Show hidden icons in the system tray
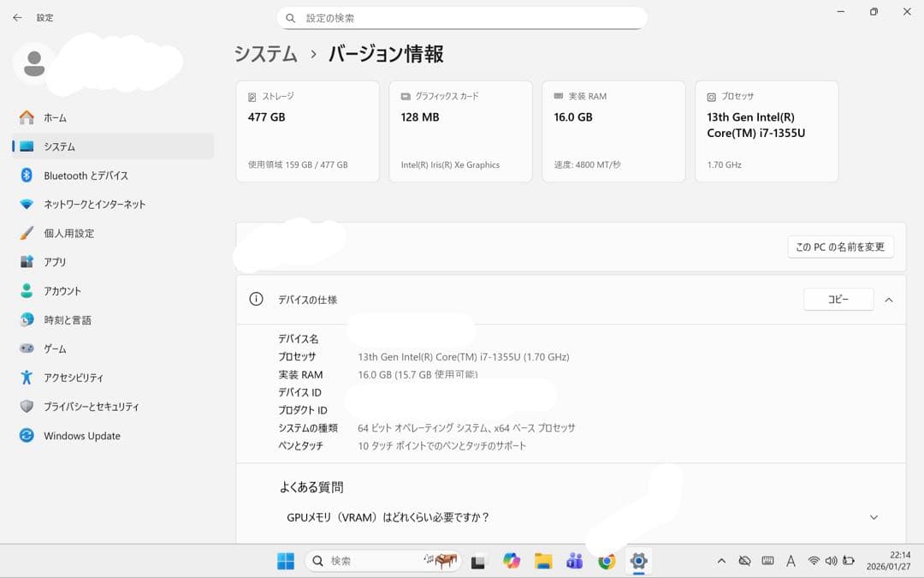Viewport: 924px width, 578px height. coord(721,561)
